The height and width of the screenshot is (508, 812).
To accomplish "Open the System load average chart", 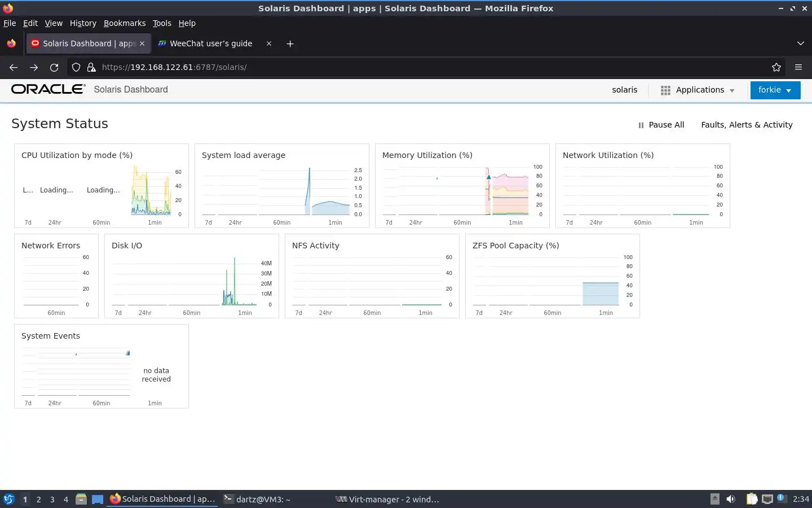I will (x=282, y=186).
